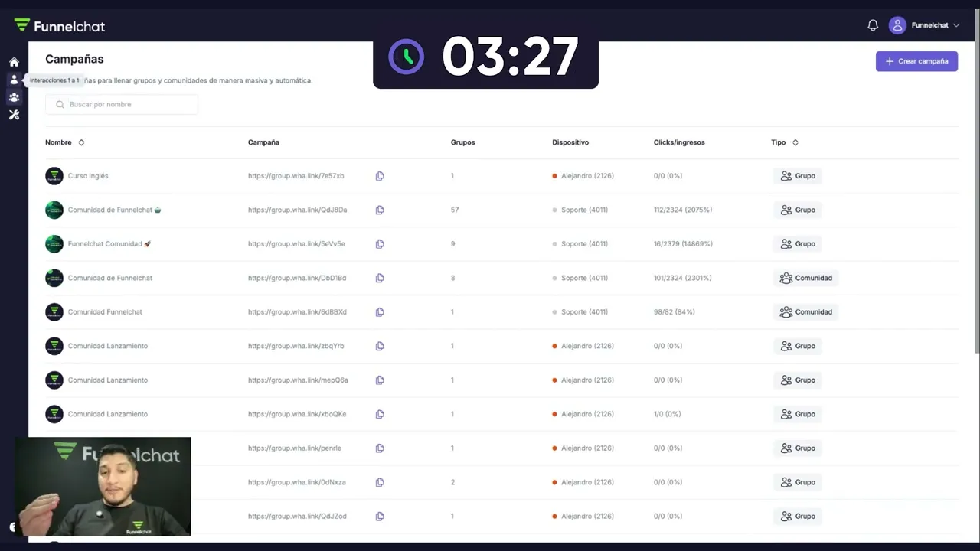Click the groups count 57
The height and width of the screenshot is (551, 980).
[x=455, y=210]
